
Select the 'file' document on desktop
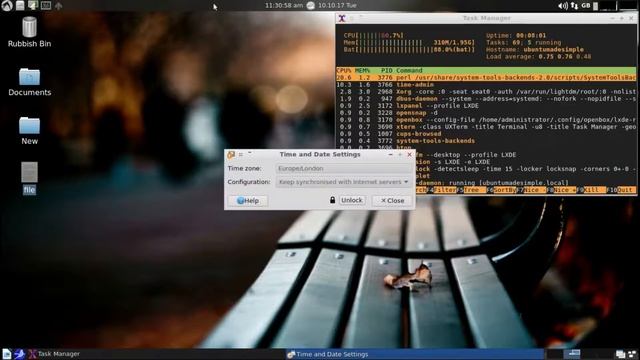pyautogui.click(x=29, y=178)
